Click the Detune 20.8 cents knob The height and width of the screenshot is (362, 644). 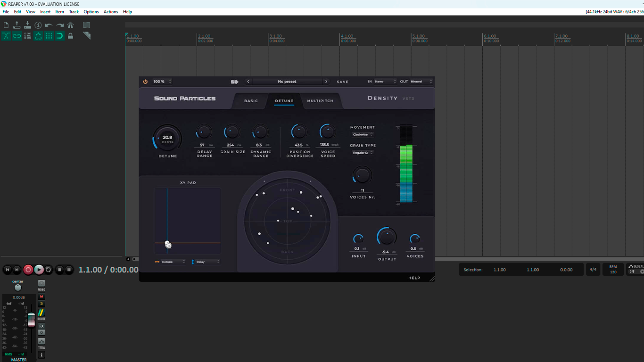point(167,139)
